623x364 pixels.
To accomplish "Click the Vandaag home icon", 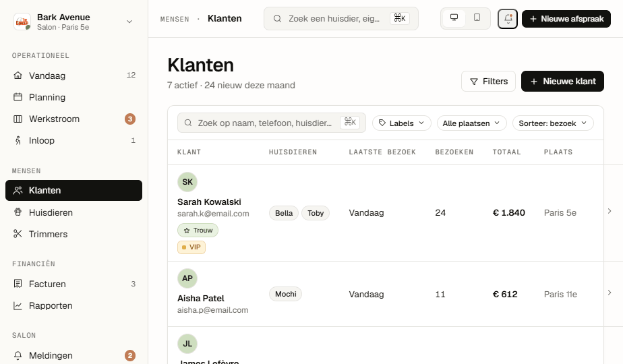I will 18,75.
